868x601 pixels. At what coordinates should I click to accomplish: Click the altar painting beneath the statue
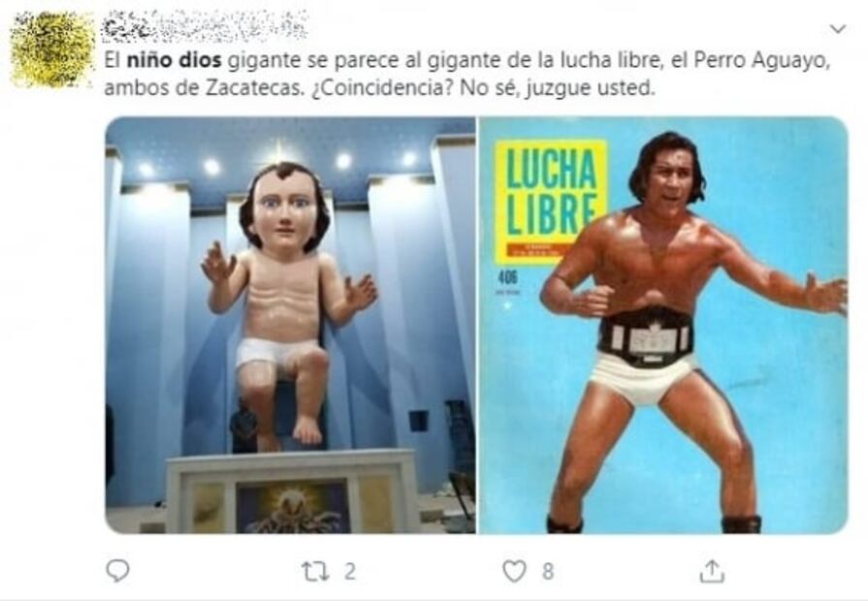[293, 506]
